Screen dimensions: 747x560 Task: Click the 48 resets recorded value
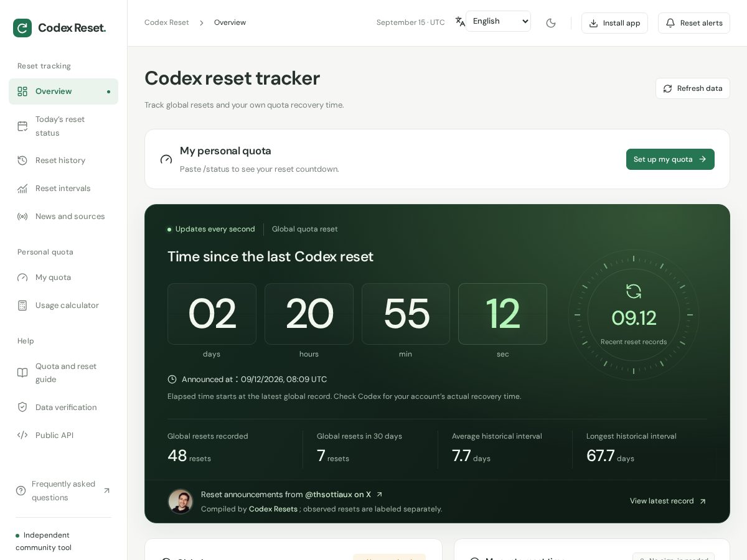(x=189, y=456)
